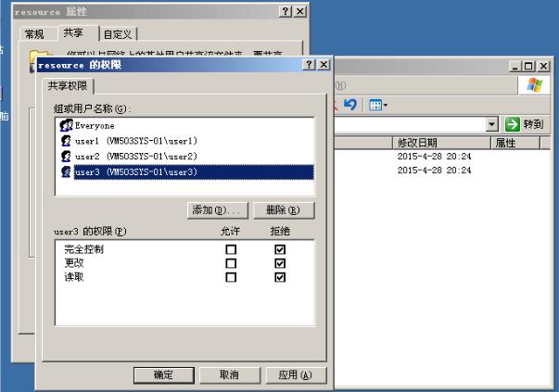
Task: Check Allow for 更改
Action: click(x=231, y=263)
